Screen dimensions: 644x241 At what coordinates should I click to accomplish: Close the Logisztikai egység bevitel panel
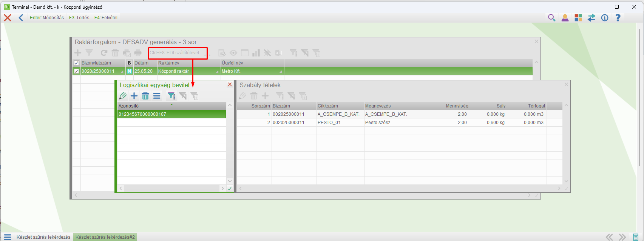click(x=230, y=84)
